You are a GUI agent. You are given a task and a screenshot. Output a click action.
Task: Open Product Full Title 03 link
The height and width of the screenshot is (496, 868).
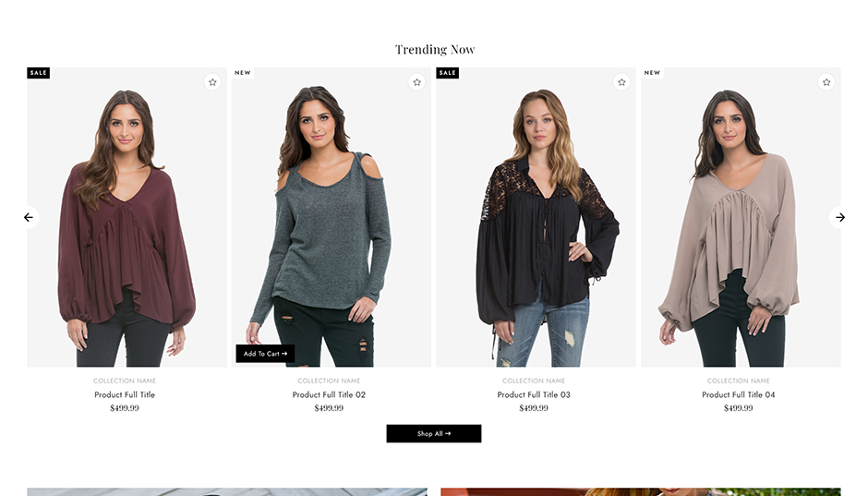point(534,394)
